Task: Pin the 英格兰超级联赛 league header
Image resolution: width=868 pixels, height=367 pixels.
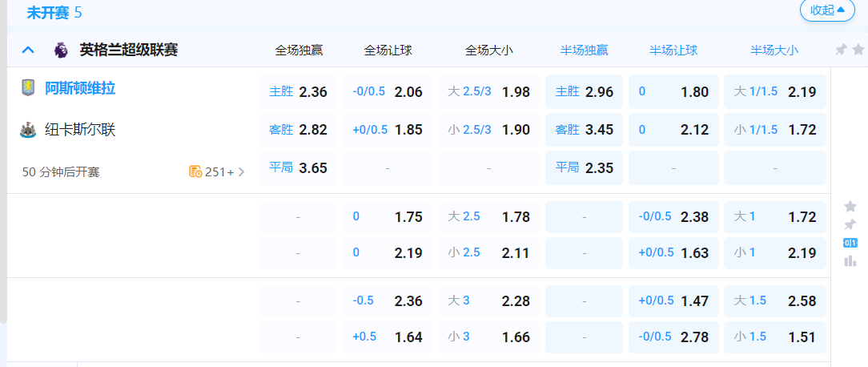Action: pyautogui.click(x=841, y=50)
